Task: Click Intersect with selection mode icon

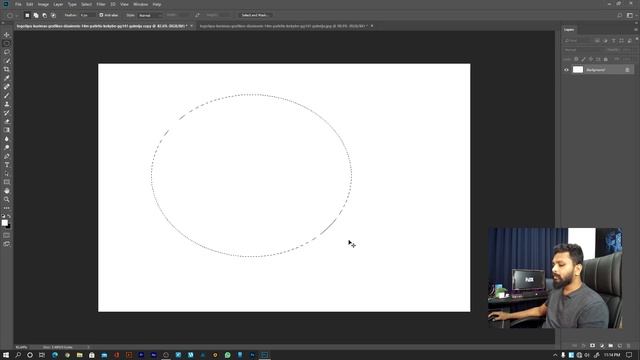Action: pyautogui.click(x=53, y=15)
